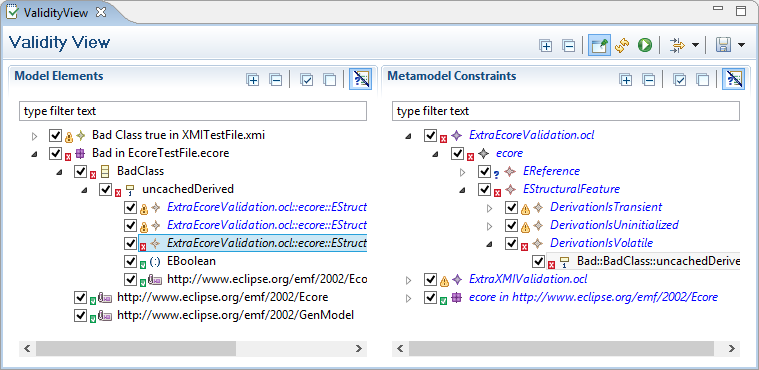
Task: Click Model Elements filter text field
Action: click(x=193, y=111)
